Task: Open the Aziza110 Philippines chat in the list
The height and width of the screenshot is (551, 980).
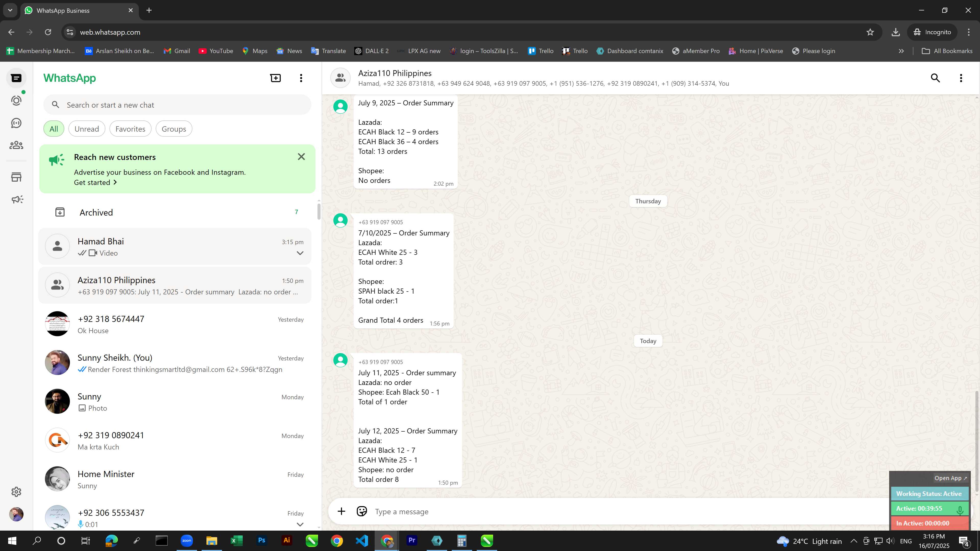Action: point(175,285)
